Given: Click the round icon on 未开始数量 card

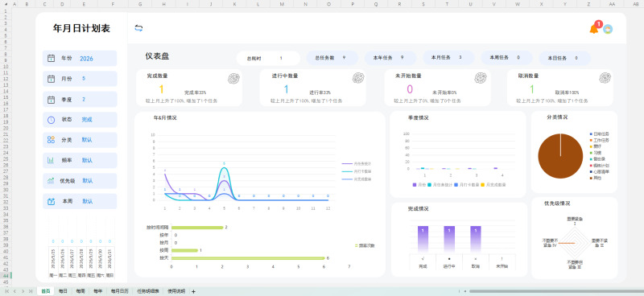Looking at the screenshot, I should pyautogui.click(x=481, y=78).
